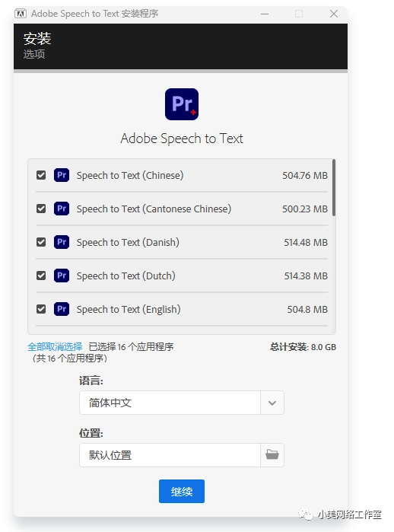Select the Speech to Text (English) label
Screen dimensions: 394x532
coord(129,309)
